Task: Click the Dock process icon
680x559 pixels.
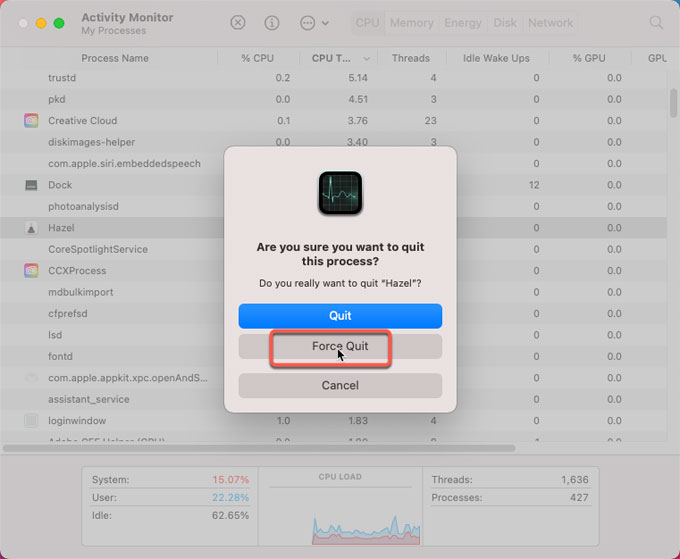Action: (31, 185)
